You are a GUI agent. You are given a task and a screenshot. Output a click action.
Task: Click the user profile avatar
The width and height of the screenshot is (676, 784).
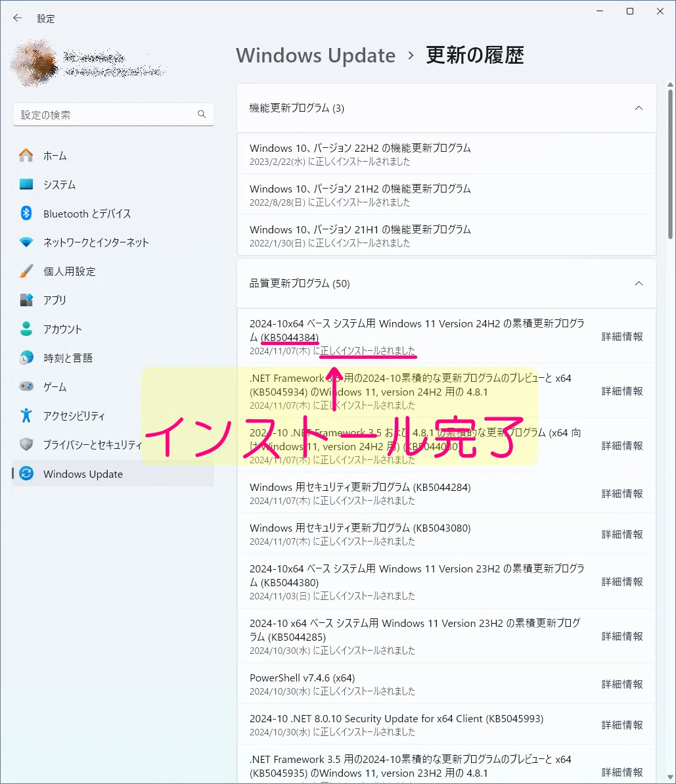35,64
